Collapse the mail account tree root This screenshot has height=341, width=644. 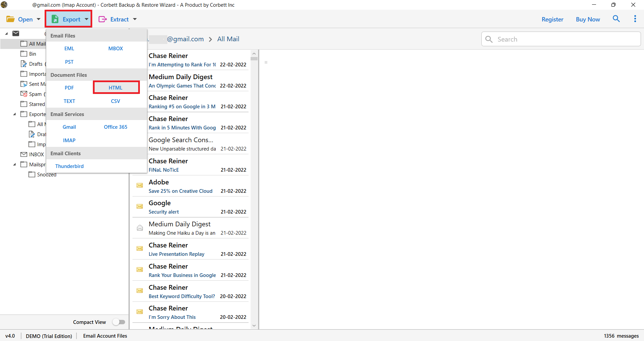tap(6, 34)
